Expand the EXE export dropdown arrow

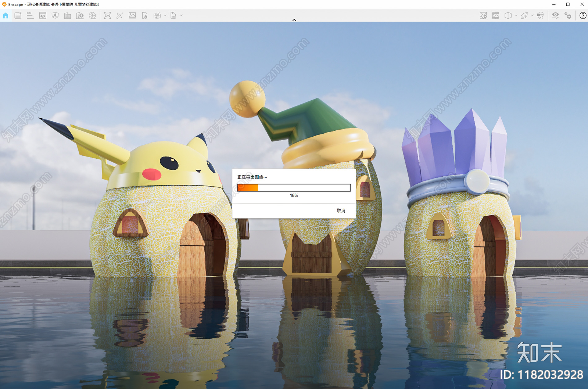[x=181, y=15]
